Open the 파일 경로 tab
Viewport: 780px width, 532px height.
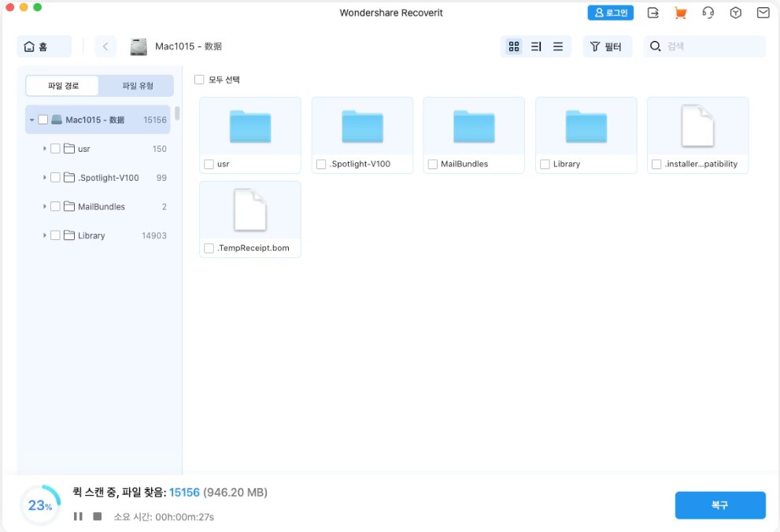62,85
